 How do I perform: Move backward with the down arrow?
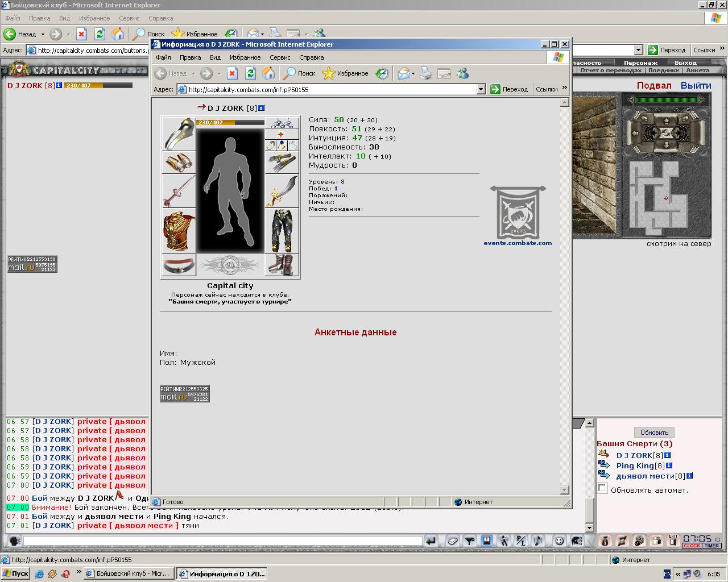click(x=665, y=145)
